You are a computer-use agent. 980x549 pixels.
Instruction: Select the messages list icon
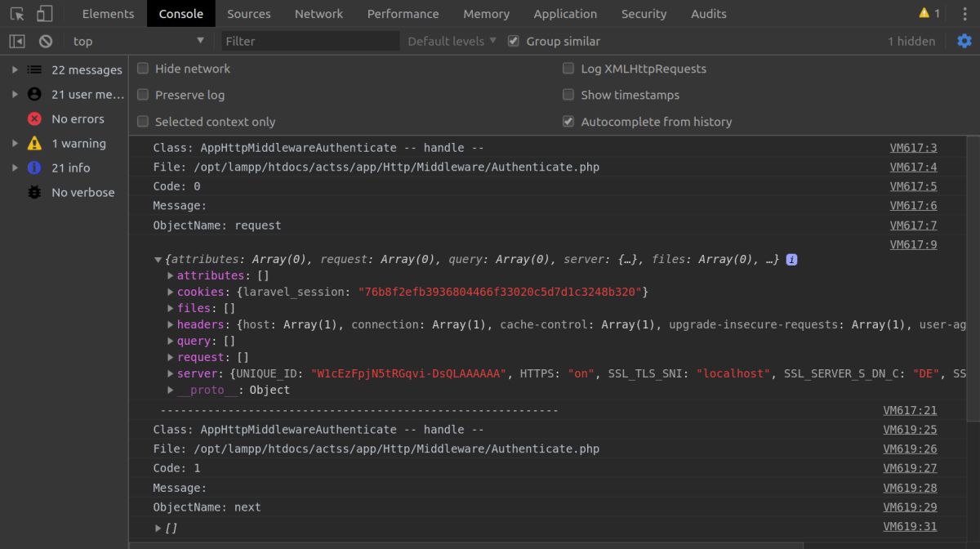[x=34, y=69]
